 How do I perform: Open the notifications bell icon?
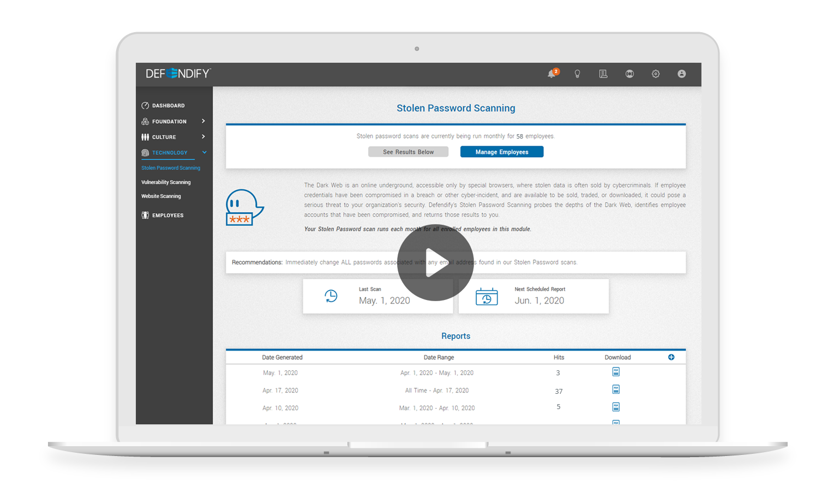[553, 74]
